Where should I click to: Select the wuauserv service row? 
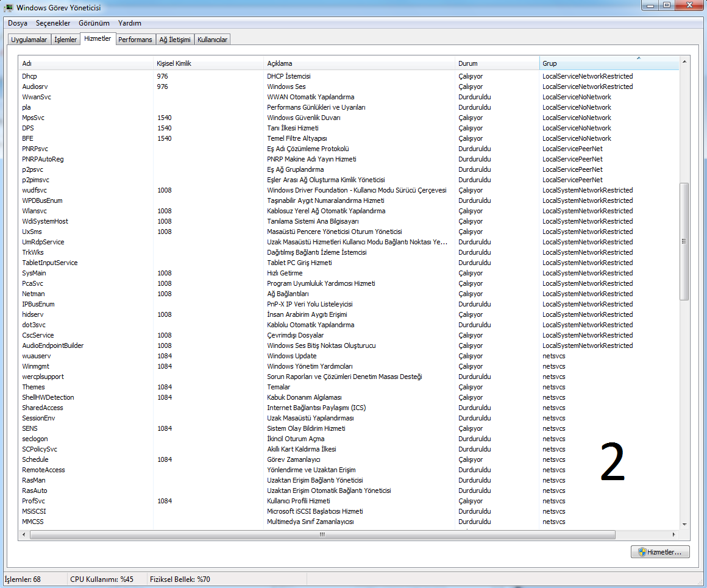click(349, 356)
